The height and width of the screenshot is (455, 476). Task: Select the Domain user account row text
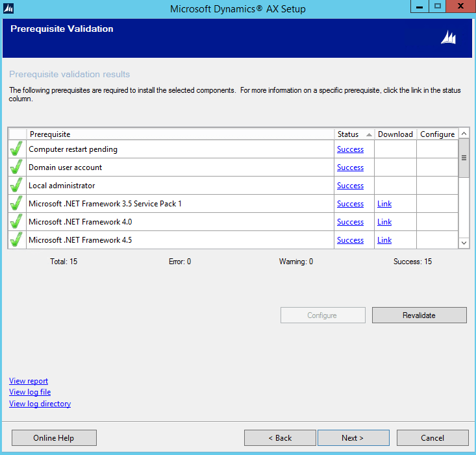click(66, 167)
